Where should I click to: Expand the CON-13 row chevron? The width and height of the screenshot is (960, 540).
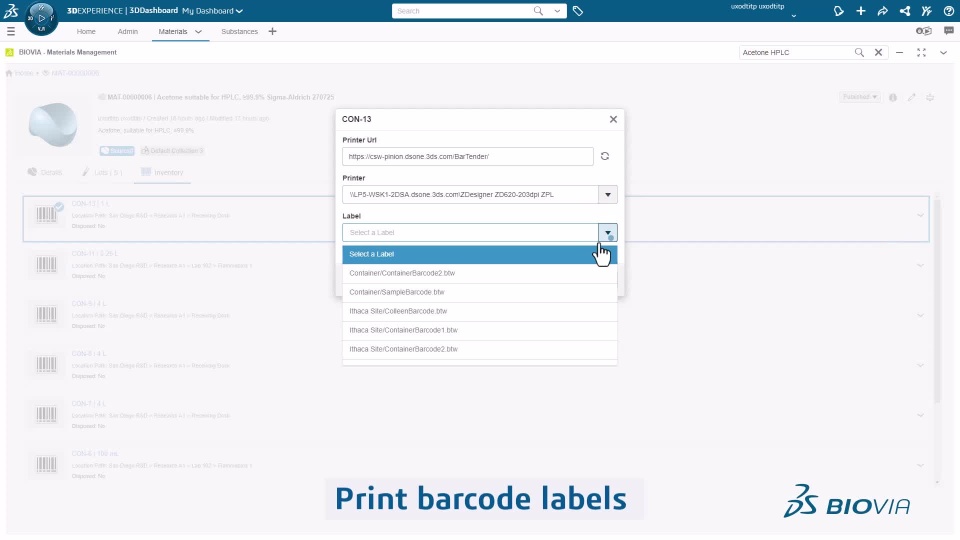920,216
